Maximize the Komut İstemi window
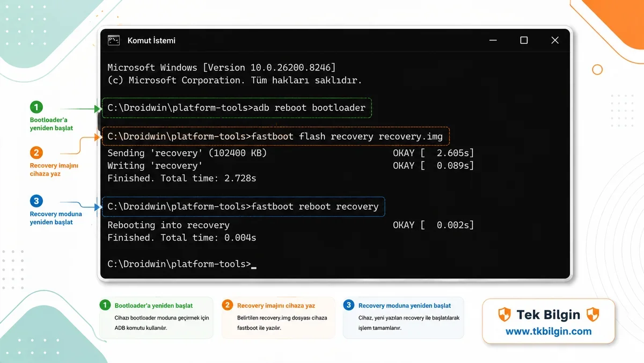The height and width of the screenshot is (363, 644). (x=524, y=40)
